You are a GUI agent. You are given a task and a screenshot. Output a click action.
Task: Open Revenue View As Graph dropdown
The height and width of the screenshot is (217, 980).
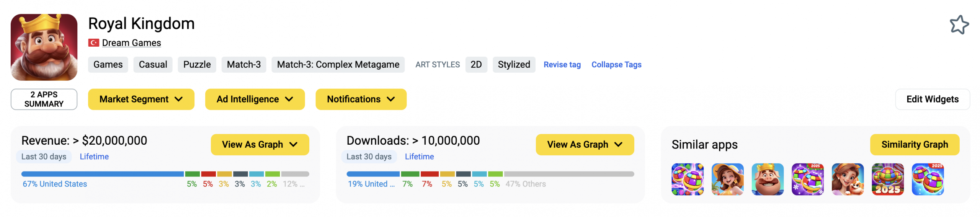260,145
